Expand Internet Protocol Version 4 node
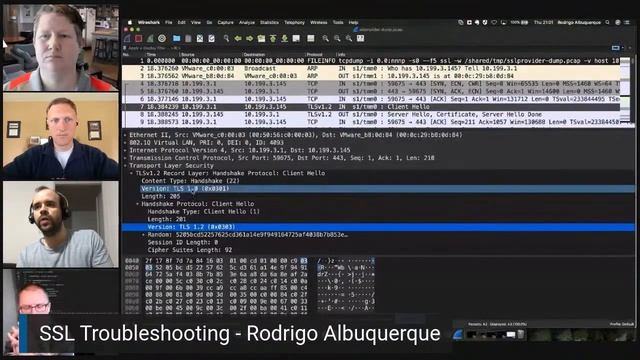 coord(125,150)
